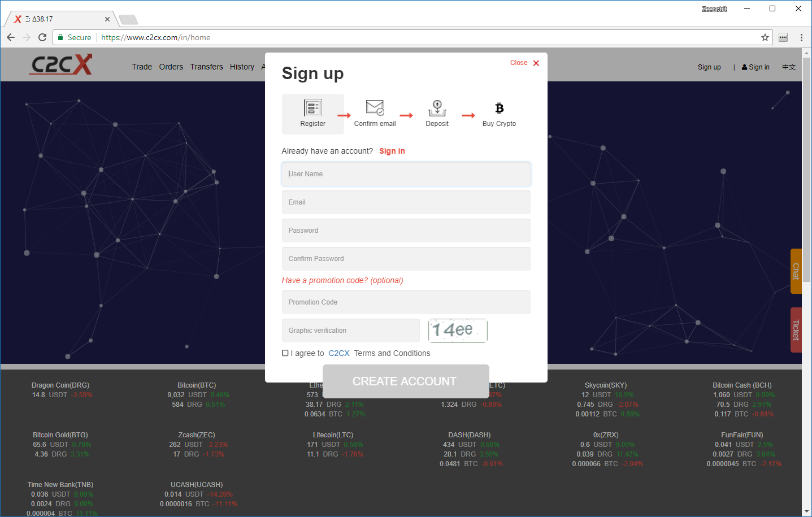Click the page scrollbar down arrow
The image size is (812, 517).
point(806,511)
